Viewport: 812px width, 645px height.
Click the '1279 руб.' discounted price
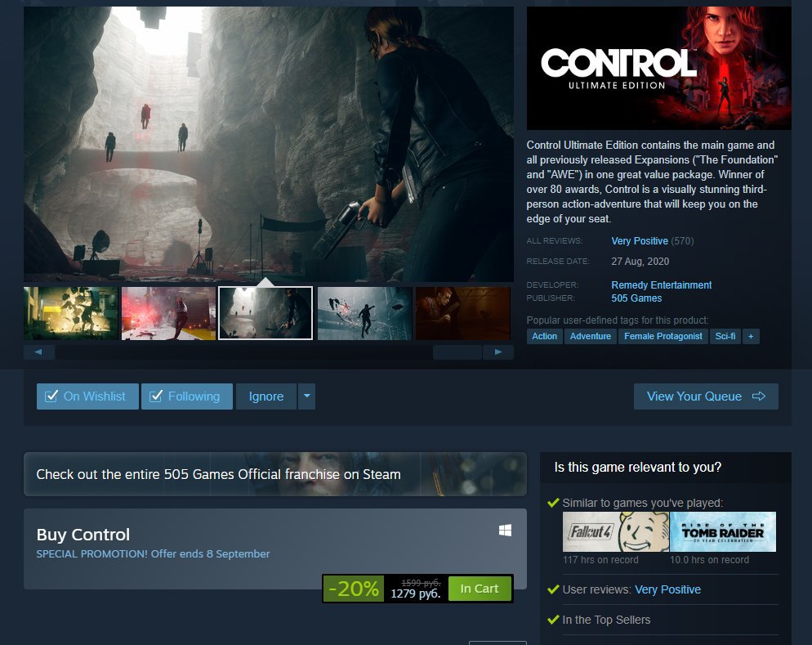pyautogui.click(x=415, y=593)
